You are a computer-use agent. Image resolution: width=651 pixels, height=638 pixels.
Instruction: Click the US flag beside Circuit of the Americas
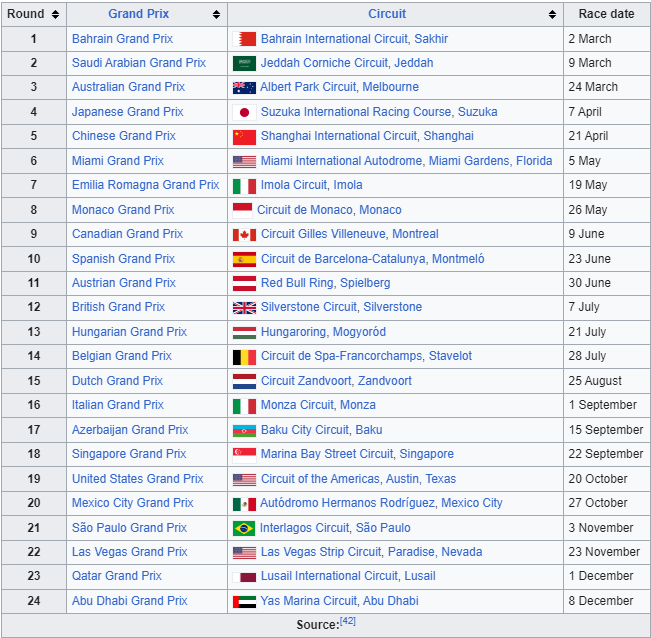(x=244, y=479)
